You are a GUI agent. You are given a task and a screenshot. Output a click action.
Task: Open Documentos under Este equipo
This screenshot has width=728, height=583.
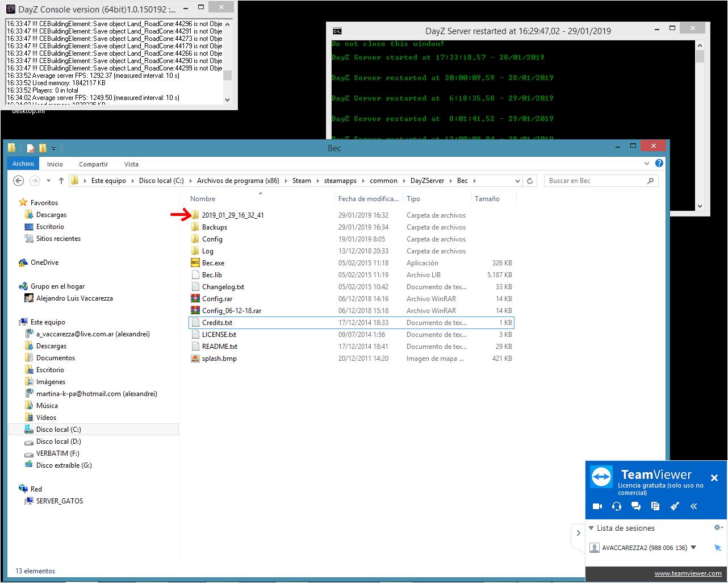(55, 358)
